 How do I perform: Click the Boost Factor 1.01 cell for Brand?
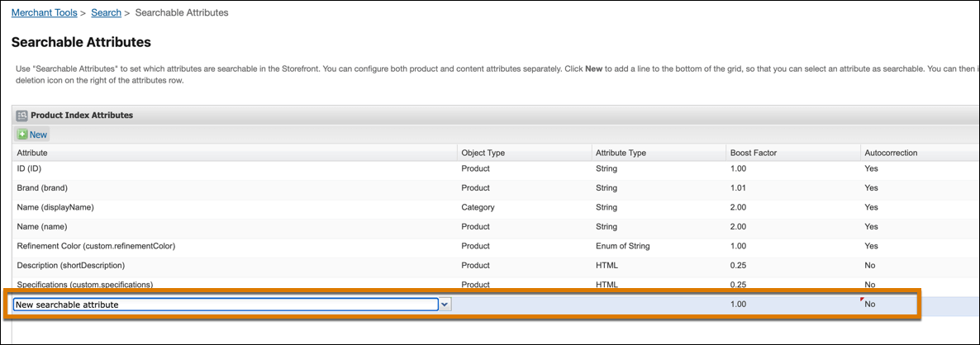coord(740,188)
